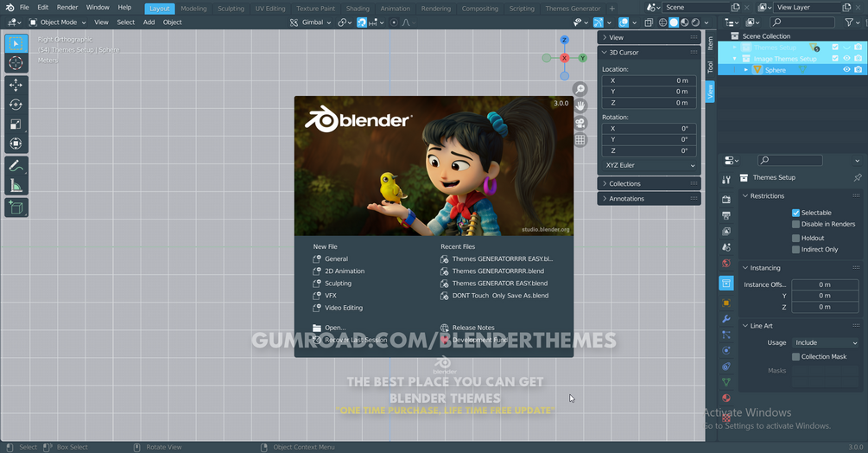Open the Object properties tab icon
Image resolution: width=868 pixels, height=453 pixels.
coord(726,303)
